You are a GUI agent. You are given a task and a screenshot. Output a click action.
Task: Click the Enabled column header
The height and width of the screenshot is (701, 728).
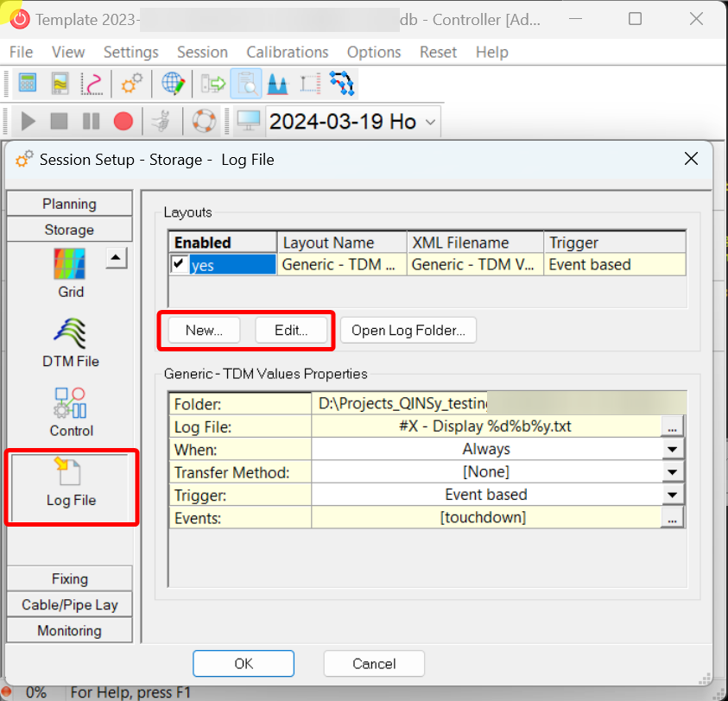(223, 243)
